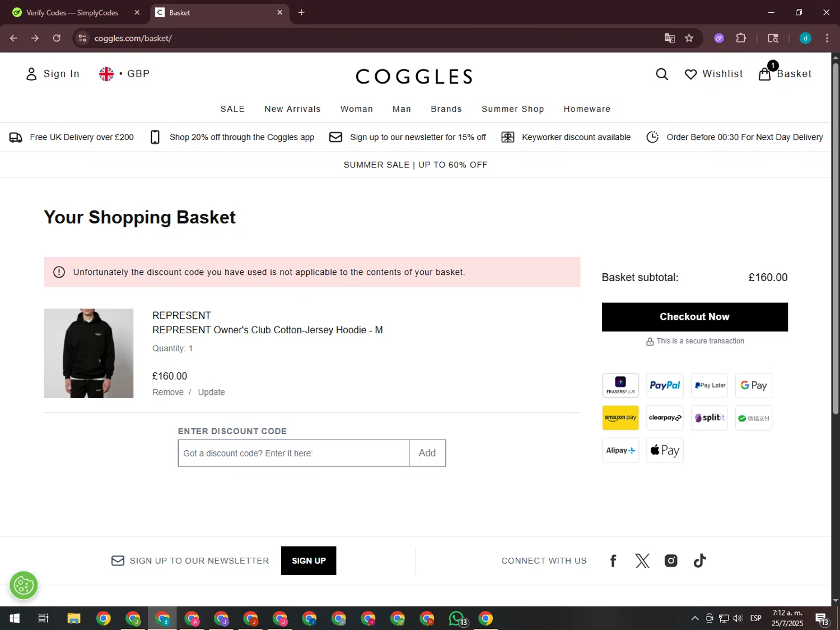This screenshot has width=840, height=630.
Task: Select the Frasers Plus payment logo
Action: pos(620,385)
